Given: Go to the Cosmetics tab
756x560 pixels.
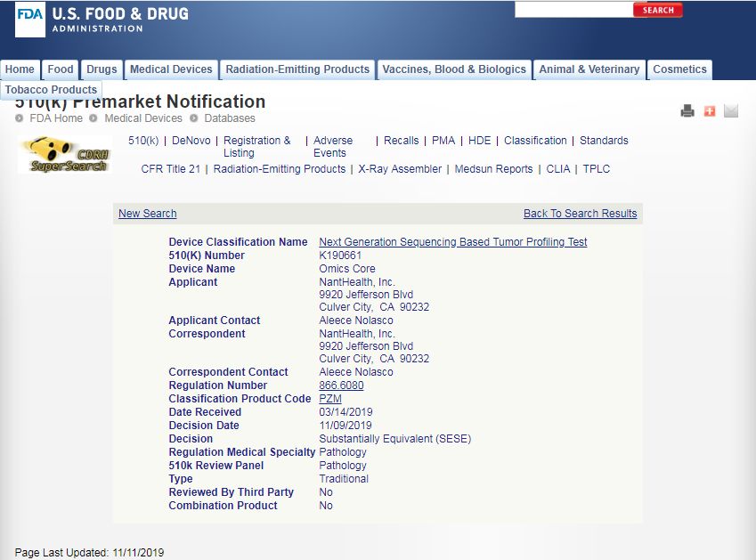Looking at the screenshot, I should point(679,69).
